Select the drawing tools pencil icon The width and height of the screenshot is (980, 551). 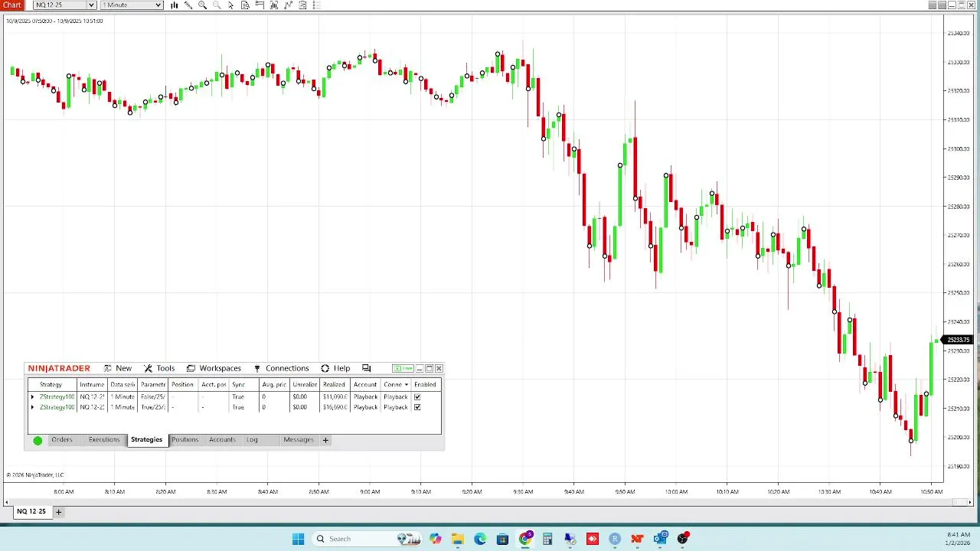pyautogui.click(x=188, y=5)
